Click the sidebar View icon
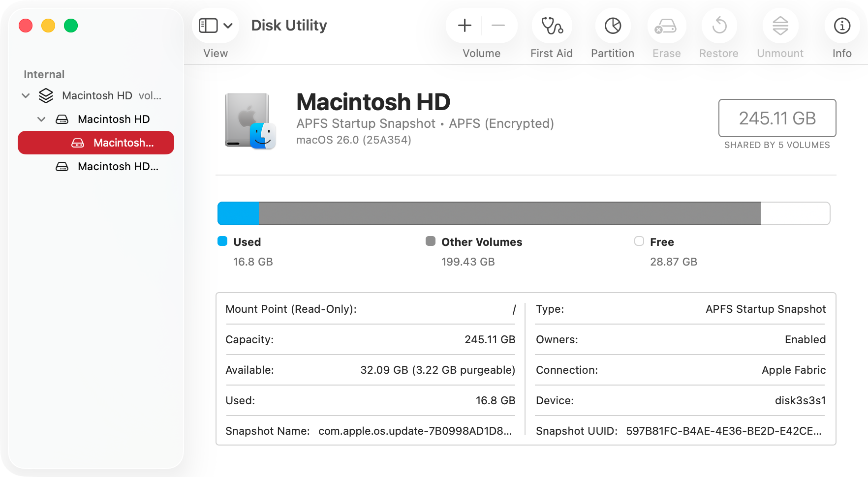 pyautogui.click(x=209, y=25)
